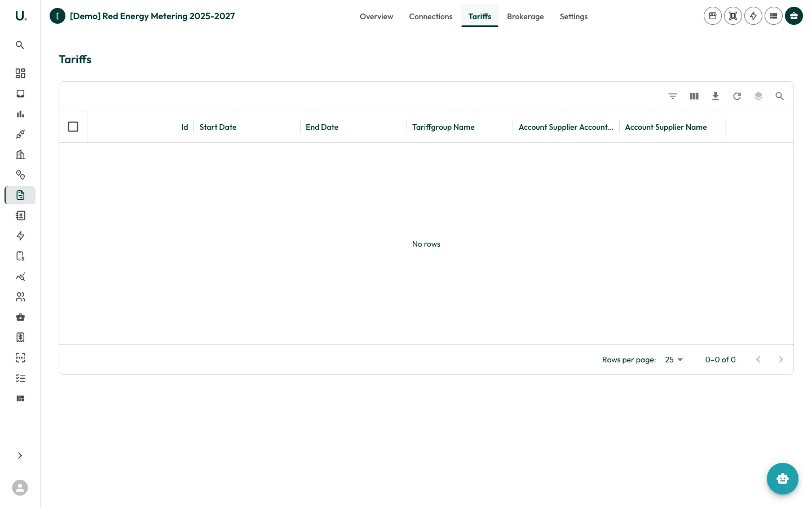
Task: Click the dark briefcase icon in top bar
Action: tap(794, 16)
